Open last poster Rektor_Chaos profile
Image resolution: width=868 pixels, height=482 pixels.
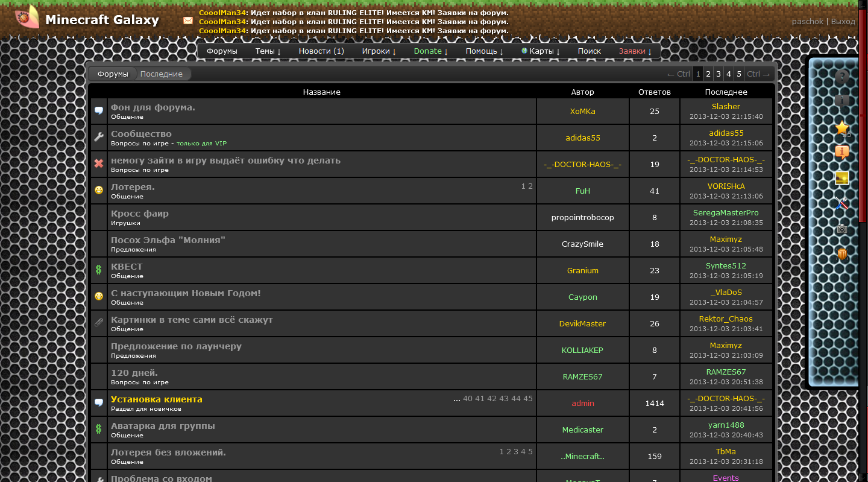click(726, 319)
